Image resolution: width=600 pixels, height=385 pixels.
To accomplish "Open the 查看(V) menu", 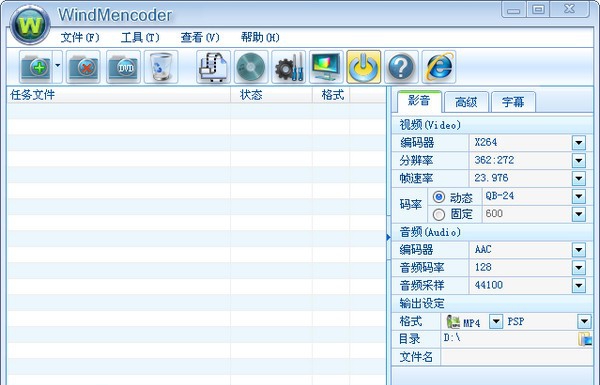I will click(x=200, y=38).
